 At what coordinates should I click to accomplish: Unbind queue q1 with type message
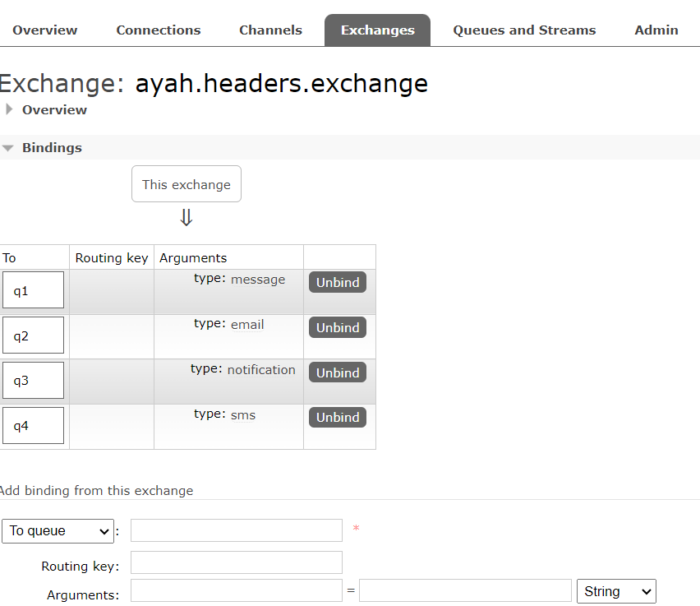coord(338,282)
